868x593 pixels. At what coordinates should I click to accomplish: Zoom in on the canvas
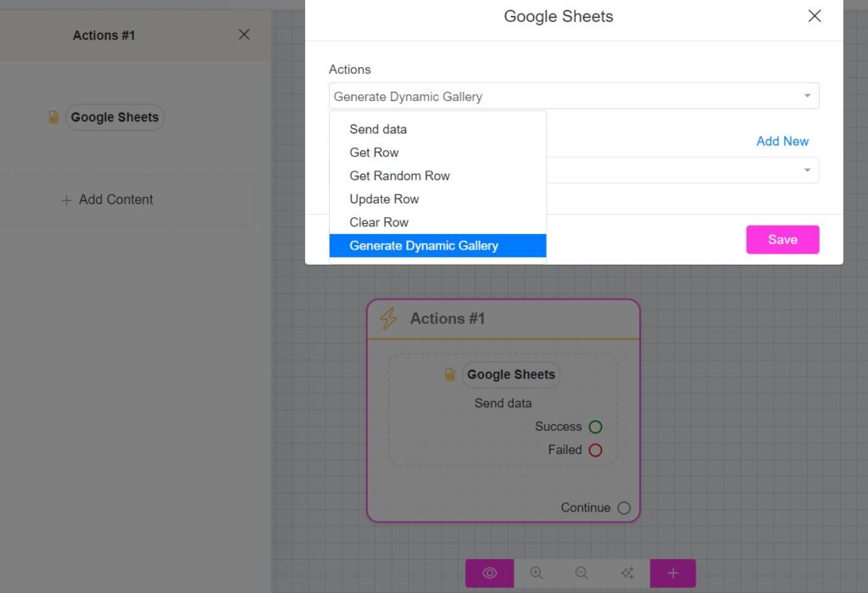(x=537, y=573)
